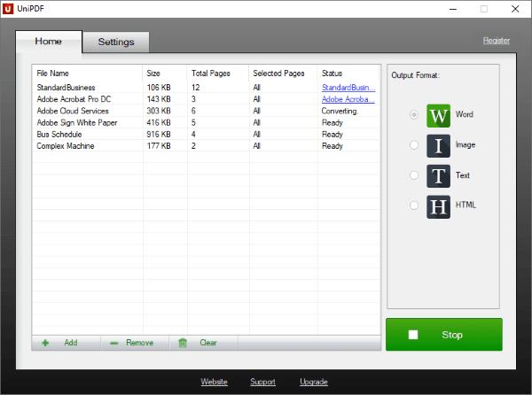Click the Register link

[497, 41]
